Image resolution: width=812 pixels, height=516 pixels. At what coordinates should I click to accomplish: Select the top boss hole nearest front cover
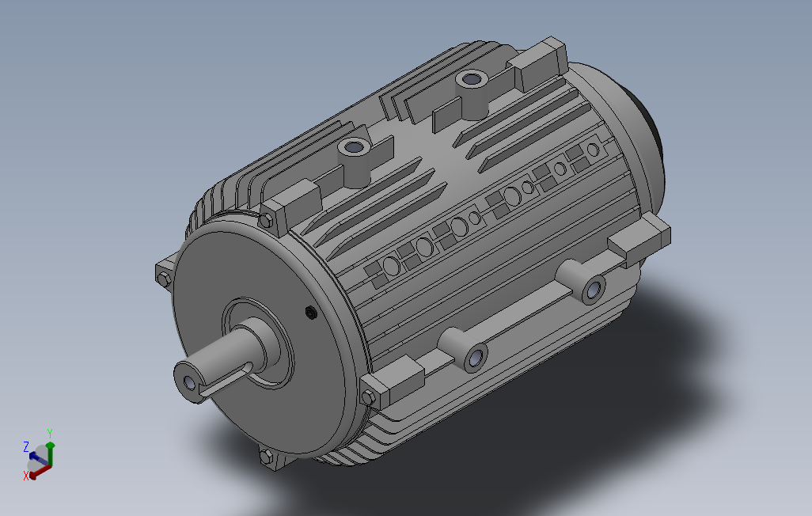point(355,148)
